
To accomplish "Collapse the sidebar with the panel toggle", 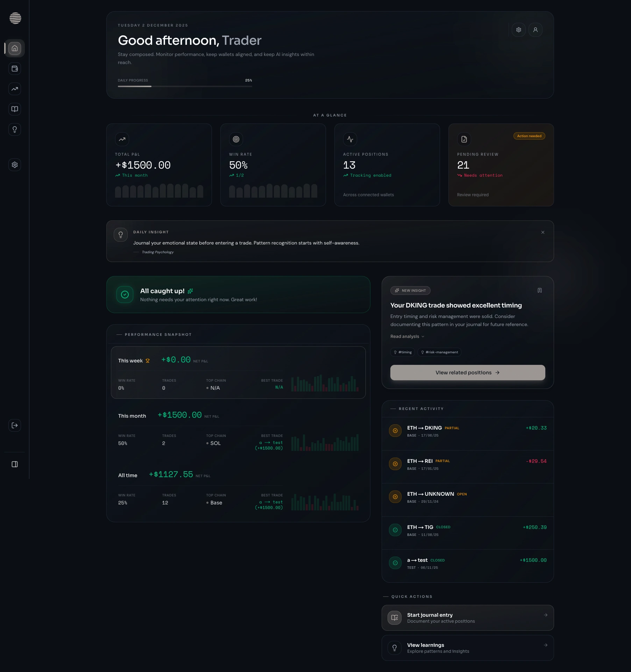I will pyautogui.click(x=14, y=464).
